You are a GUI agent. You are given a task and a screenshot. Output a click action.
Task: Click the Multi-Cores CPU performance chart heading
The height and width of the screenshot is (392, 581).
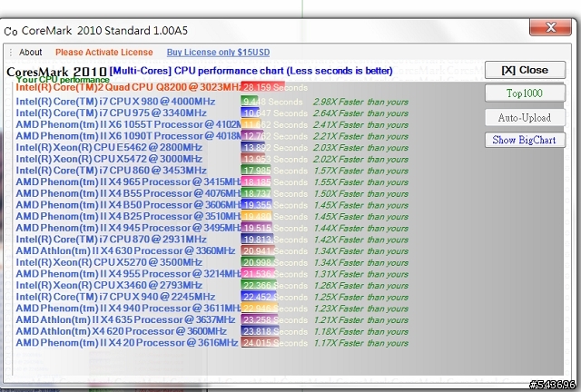[x=251, y=71]
